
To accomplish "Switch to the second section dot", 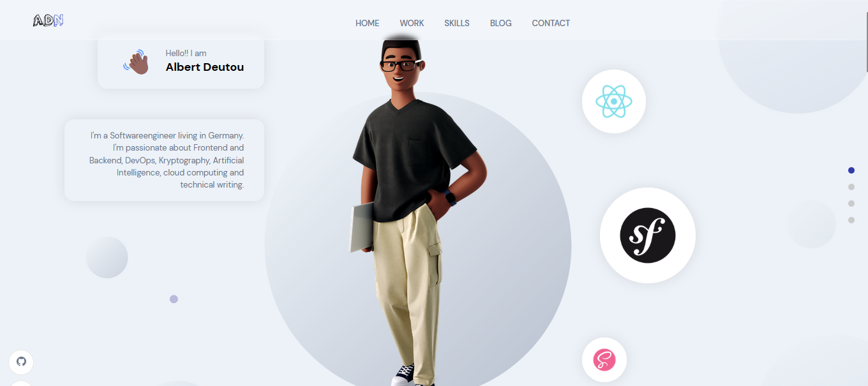I will tap(851, 187).
